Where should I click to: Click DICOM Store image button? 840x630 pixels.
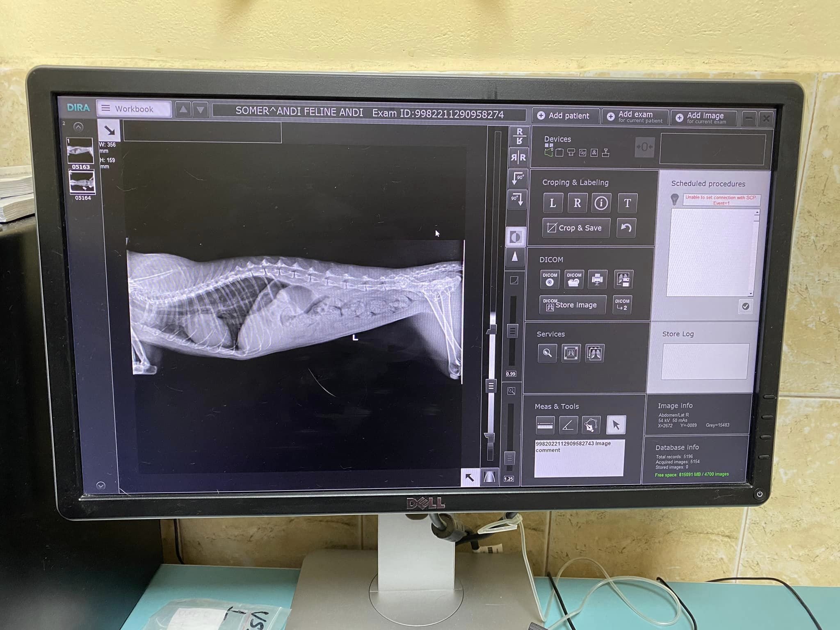point(573,305)
